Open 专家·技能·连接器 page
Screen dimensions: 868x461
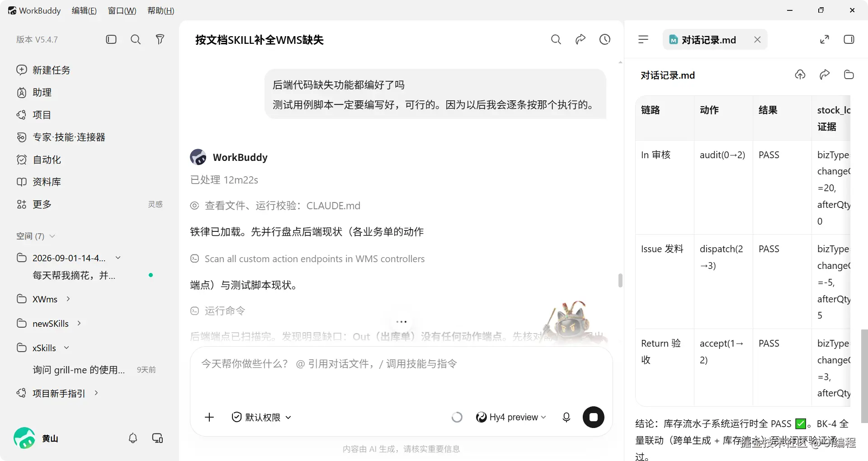pos(61,137)
